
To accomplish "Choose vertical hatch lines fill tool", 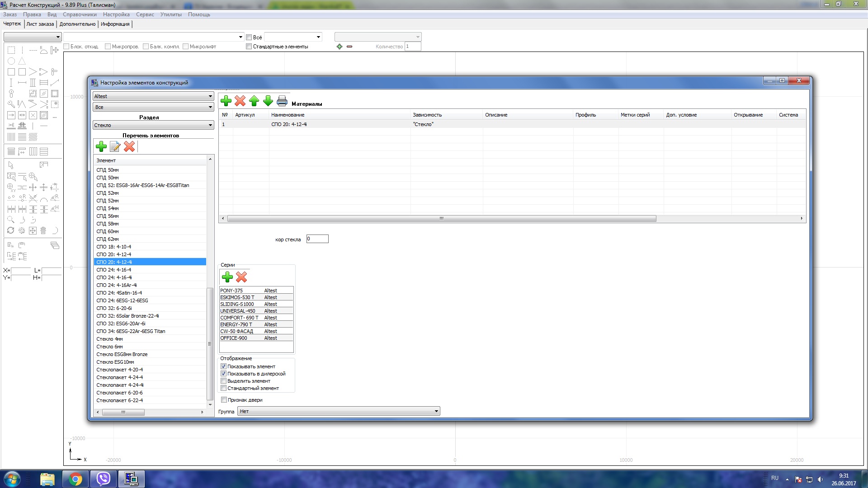I will [11, 137].
